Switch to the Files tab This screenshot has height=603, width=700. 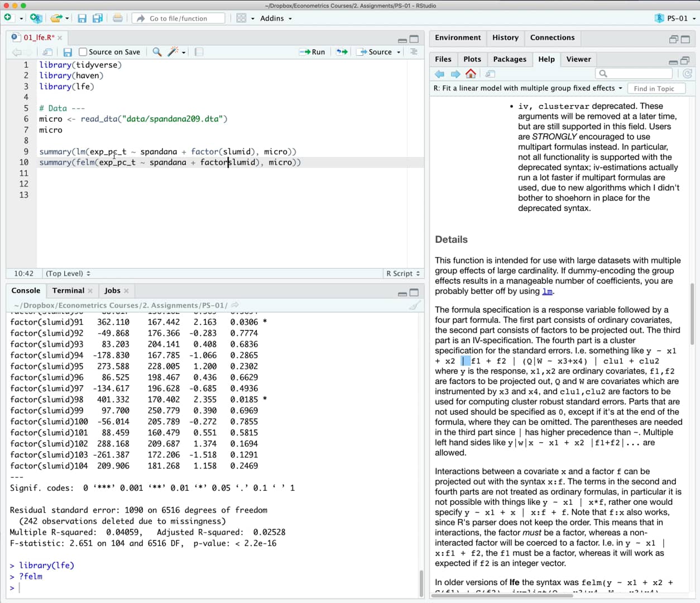pyautogui.click(x=443, y=59)
